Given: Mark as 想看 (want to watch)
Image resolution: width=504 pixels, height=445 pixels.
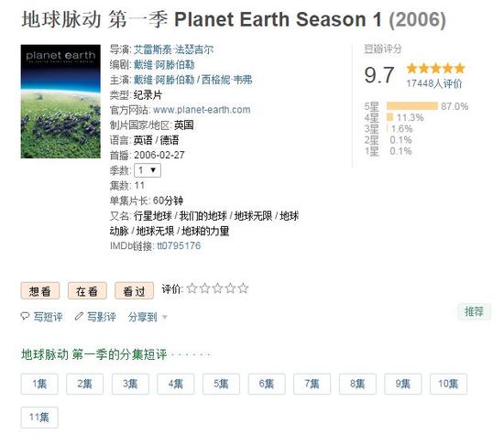Looking at the screenshot, I should [40, 291].
